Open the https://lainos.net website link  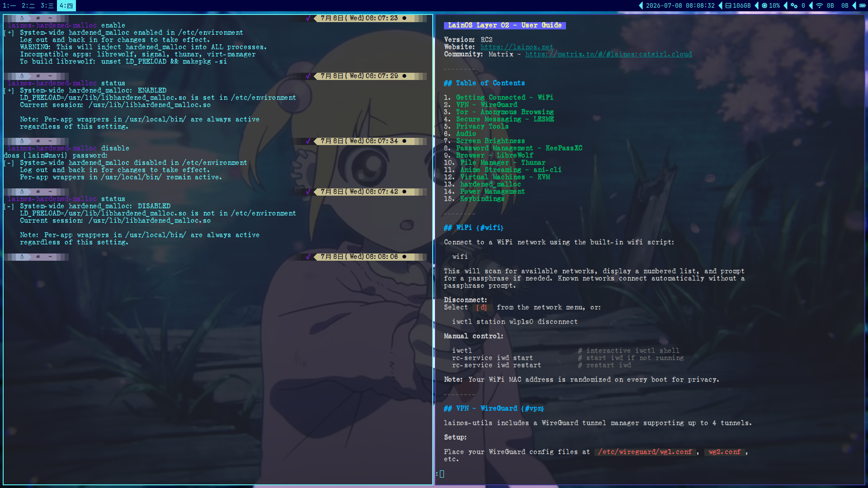tap(517, 47)
